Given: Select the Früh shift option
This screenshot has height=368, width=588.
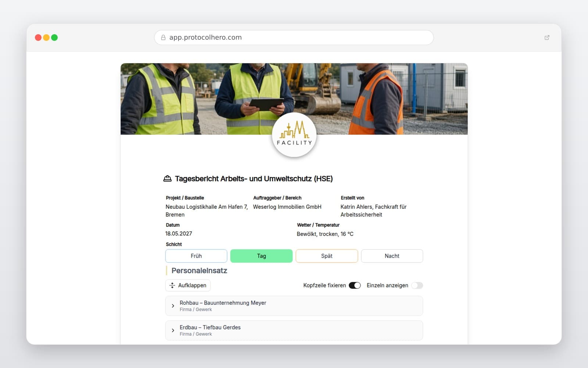Looking at the screenshot, I should [196, 256].
